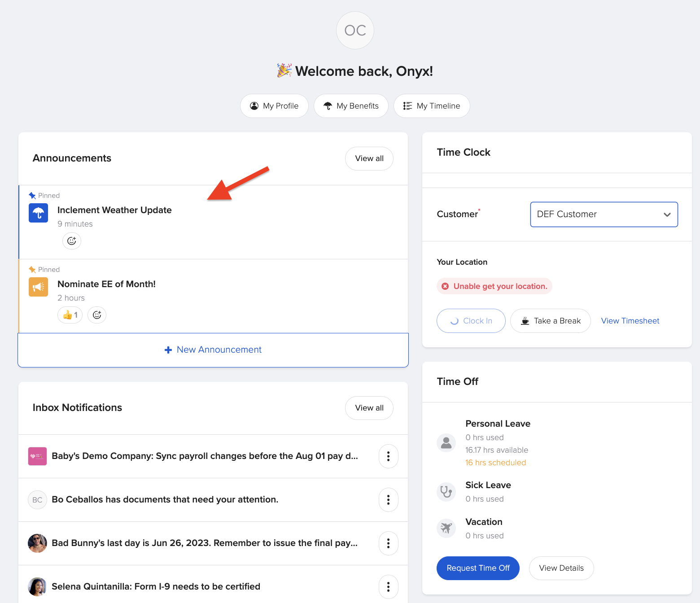Open options menu for payroll sync notification

[x=388, y=456]
